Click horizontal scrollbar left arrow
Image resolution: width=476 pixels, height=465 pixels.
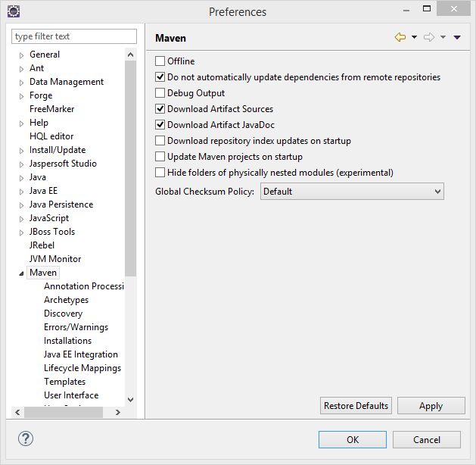[x=17, y=412]
